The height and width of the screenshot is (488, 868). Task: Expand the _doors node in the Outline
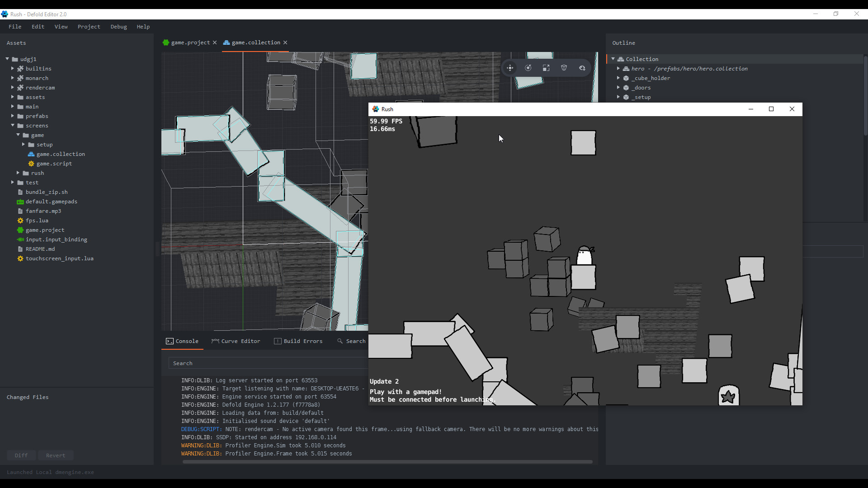click(x=619, y=88)
